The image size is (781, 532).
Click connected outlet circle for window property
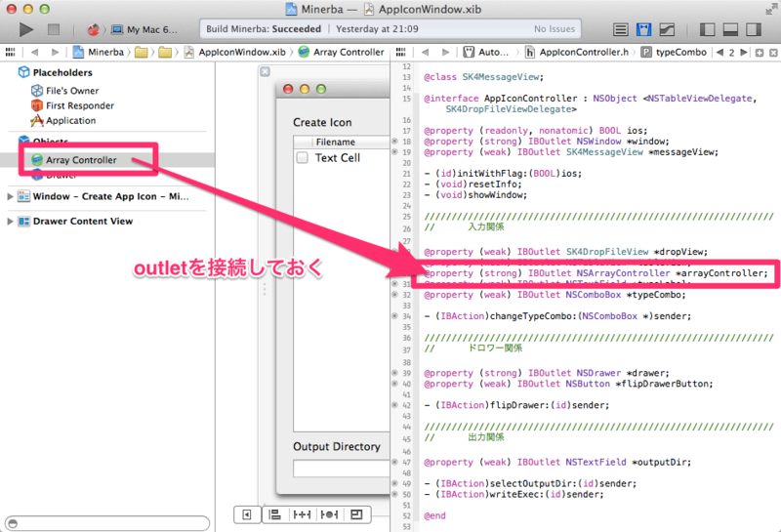(394, 142)
